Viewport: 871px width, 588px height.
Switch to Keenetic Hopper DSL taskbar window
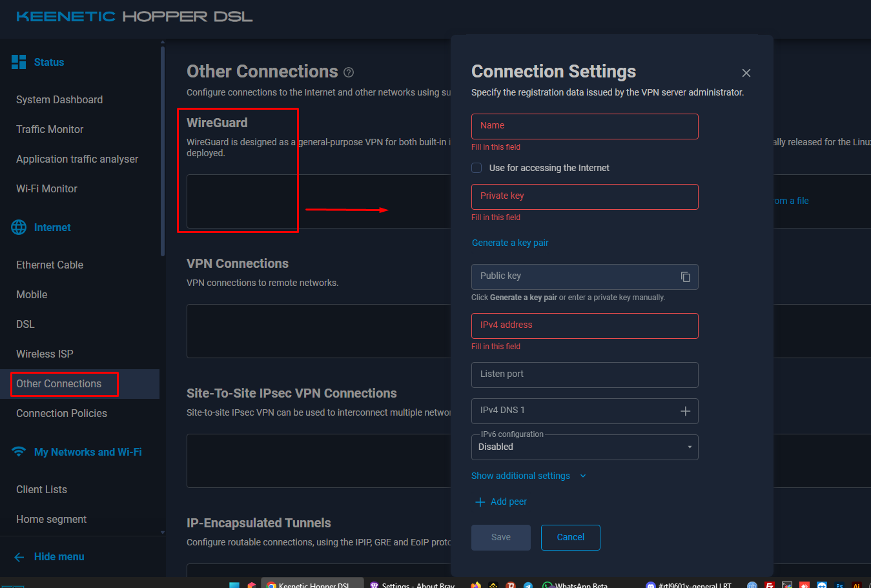[x=313, y=583]
